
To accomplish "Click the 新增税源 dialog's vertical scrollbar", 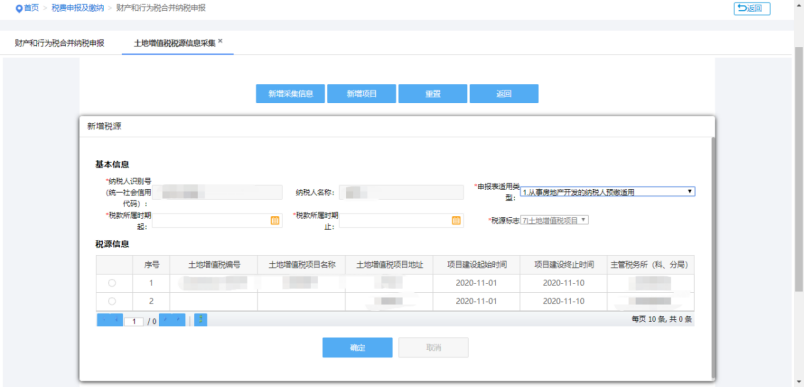I will (712, 258).
